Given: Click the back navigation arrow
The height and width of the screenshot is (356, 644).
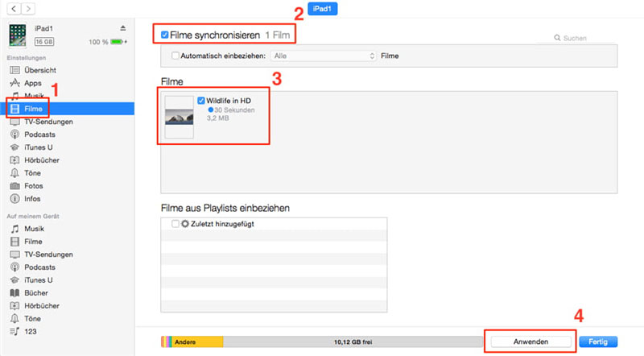Looking at the screenshot, I should 14,9.
